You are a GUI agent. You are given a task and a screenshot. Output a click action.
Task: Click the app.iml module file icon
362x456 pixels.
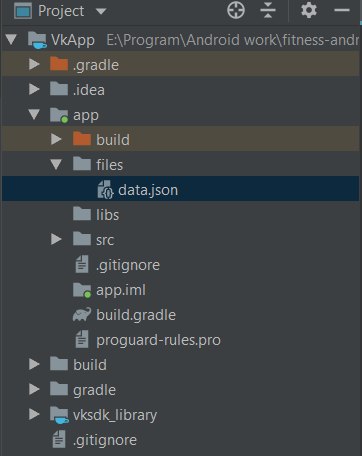82,290
